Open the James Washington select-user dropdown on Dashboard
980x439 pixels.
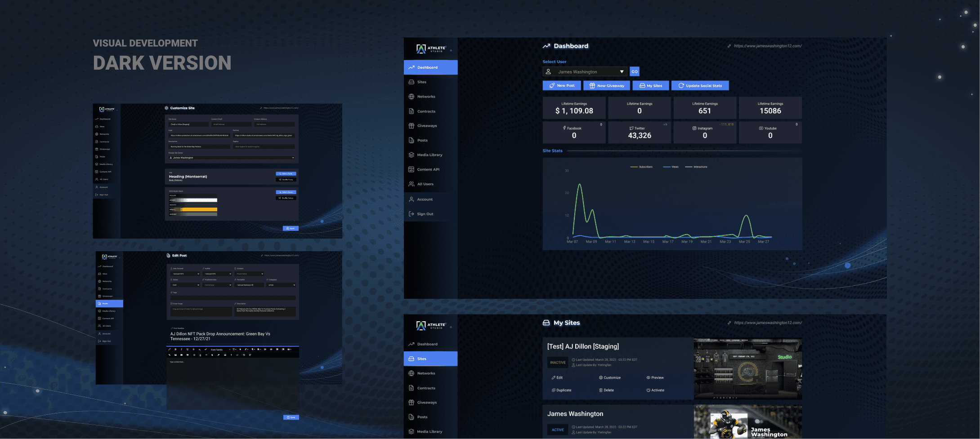(585, 72)
